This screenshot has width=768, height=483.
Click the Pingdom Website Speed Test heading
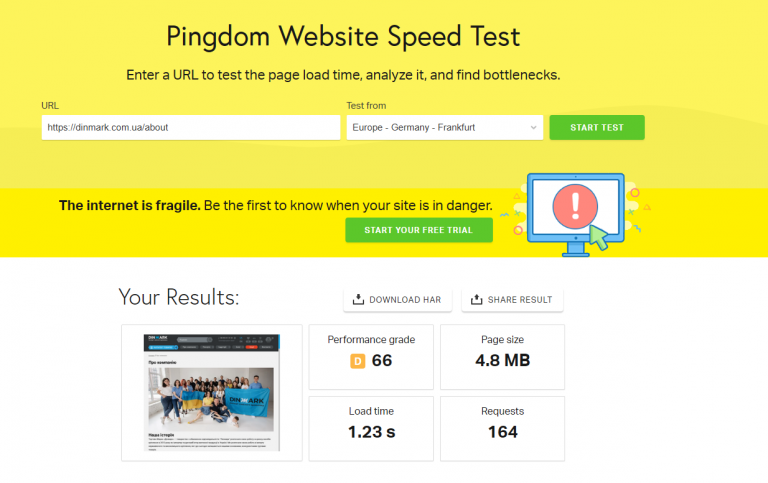343,37
